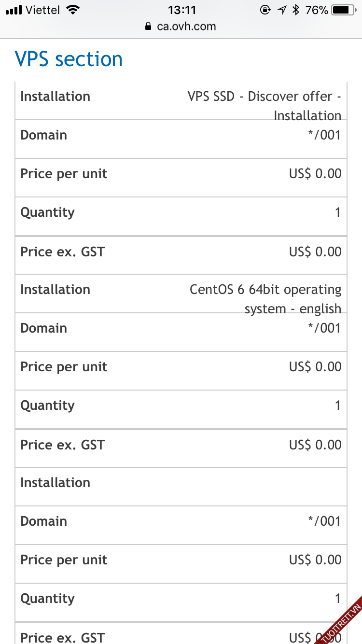
Task: Tap the Viettel carrier label
Action: (44, 10)
